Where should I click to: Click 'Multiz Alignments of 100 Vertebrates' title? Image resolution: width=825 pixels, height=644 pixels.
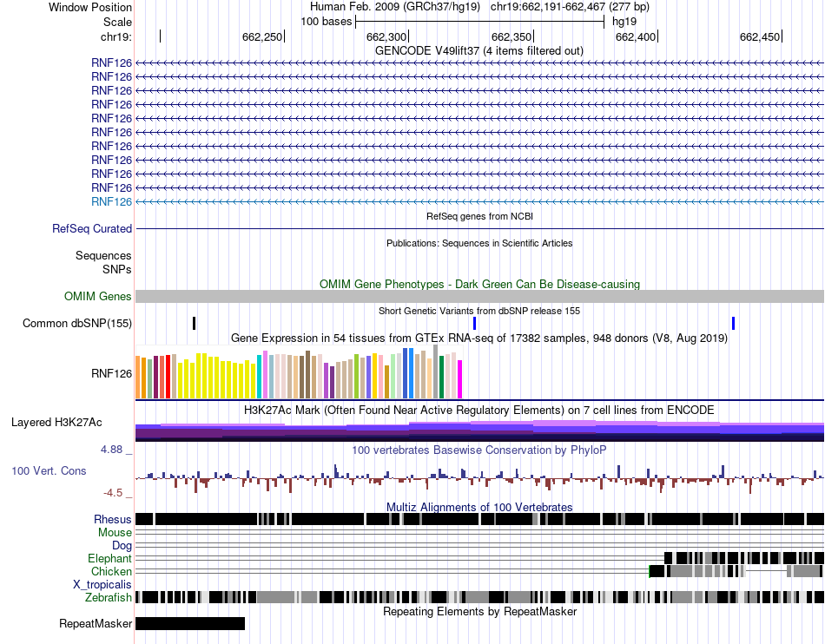[479, 508]
